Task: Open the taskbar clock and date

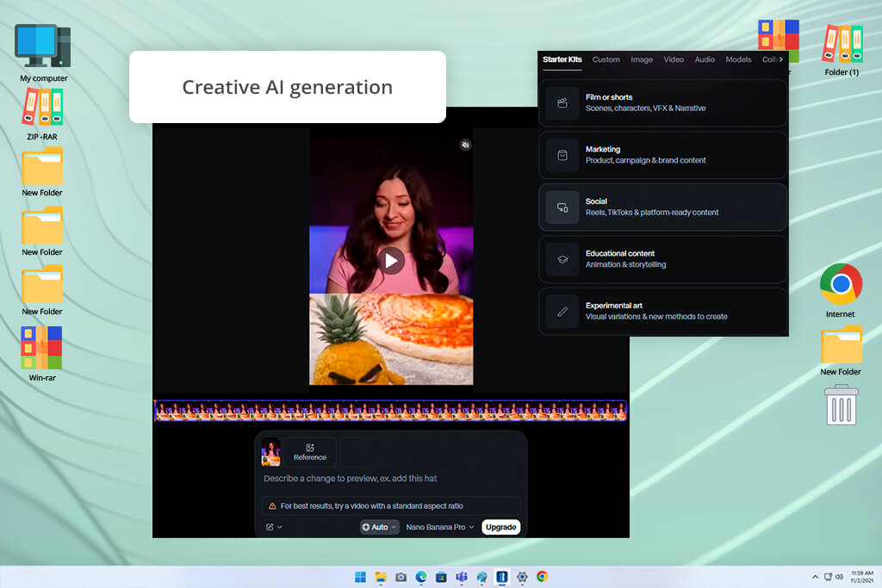Action: point(861,577)
